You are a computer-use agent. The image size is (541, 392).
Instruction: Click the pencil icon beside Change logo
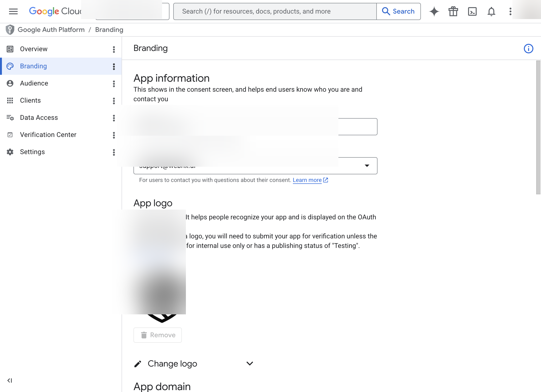[x=138, y=364]
